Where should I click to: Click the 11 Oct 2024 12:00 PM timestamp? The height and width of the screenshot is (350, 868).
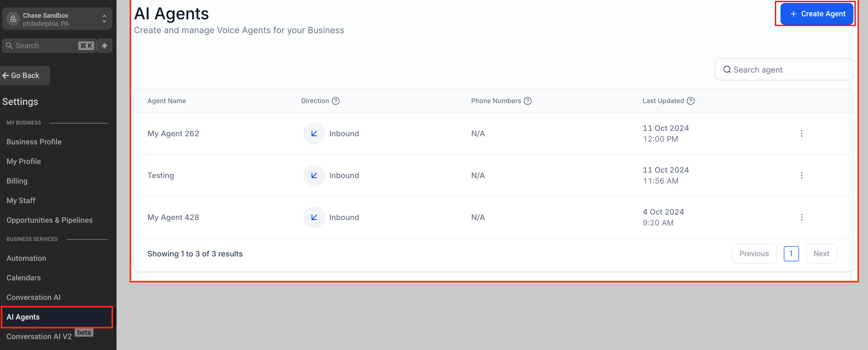coord(665,134)
